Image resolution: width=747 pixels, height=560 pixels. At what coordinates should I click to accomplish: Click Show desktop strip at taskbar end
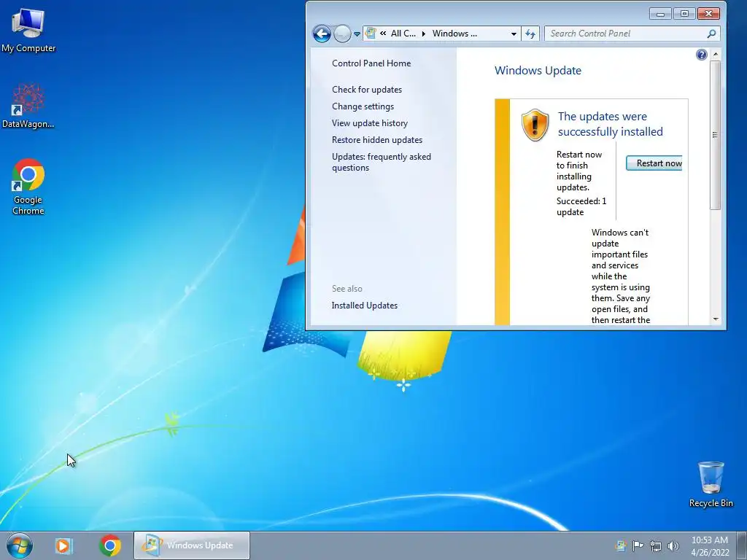[x=741, y=545]
